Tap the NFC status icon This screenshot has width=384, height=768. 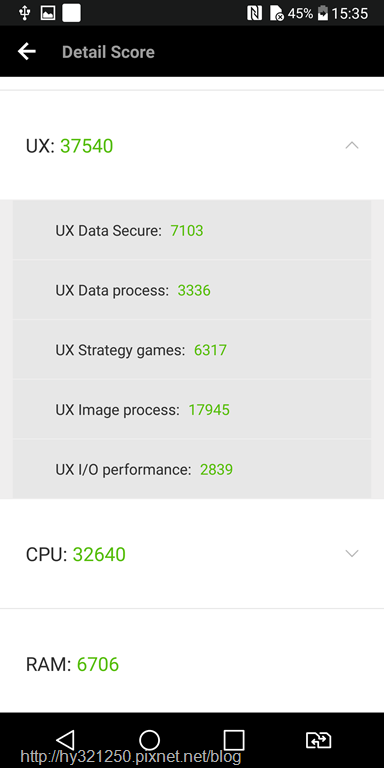(x=255, y=13)
